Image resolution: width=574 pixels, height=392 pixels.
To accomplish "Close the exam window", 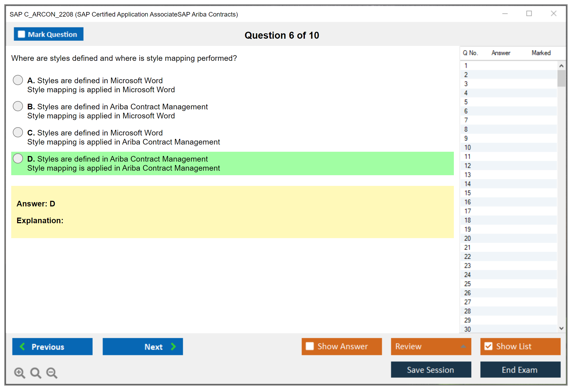I will 553,14.
